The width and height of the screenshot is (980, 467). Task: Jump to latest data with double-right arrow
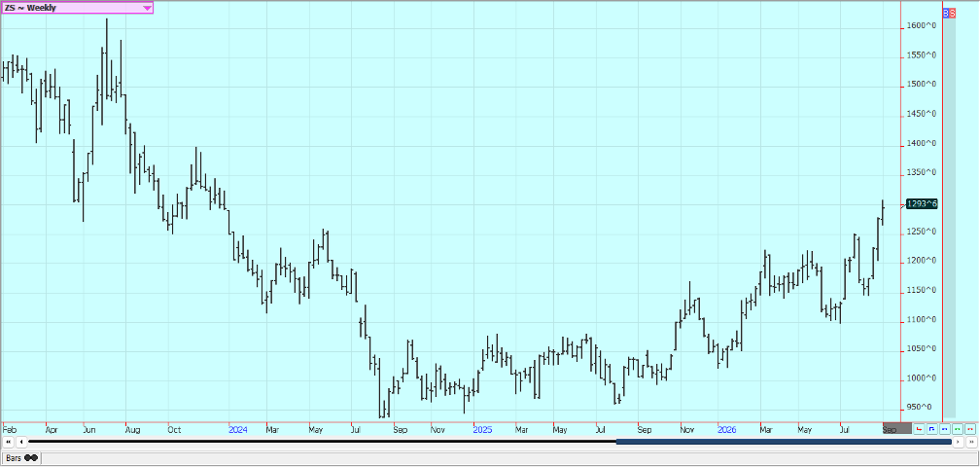point(971,442)
